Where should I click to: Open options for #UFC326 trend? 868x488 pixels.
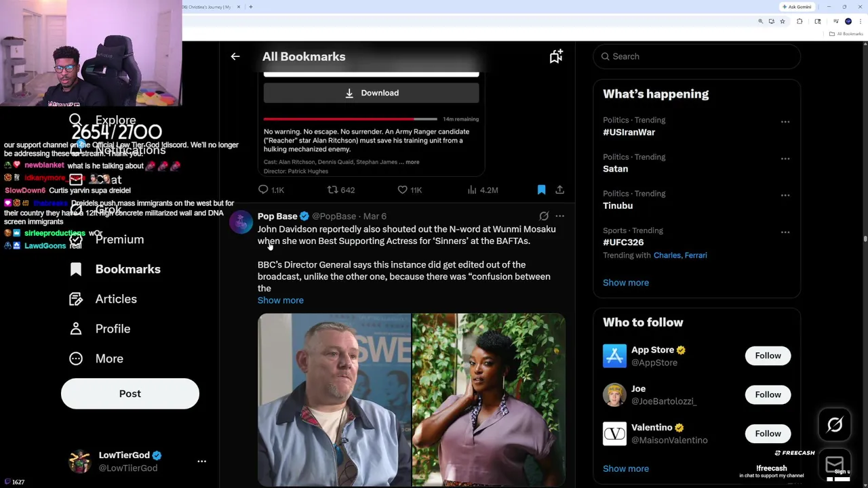[x=785, y=232]
